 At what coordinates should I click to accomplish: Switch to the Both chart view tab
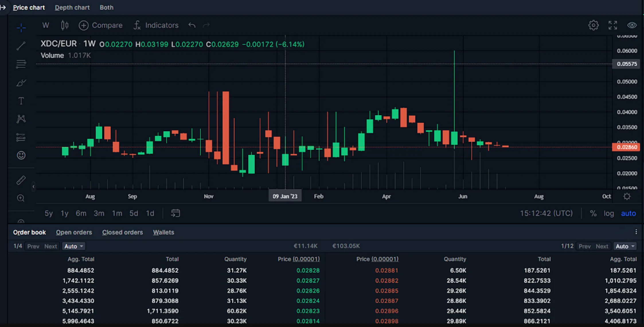(x=106, y=8)
